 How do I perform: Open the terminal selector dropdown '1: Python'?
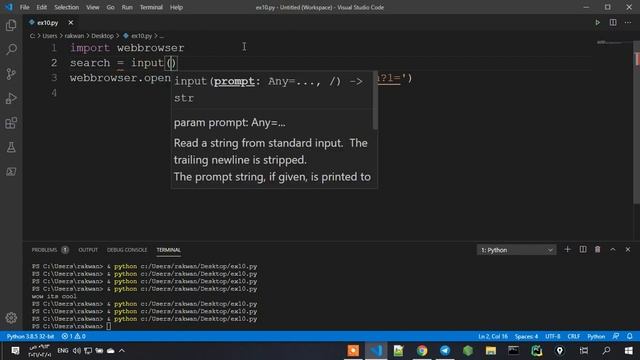[x=516, y=250]
